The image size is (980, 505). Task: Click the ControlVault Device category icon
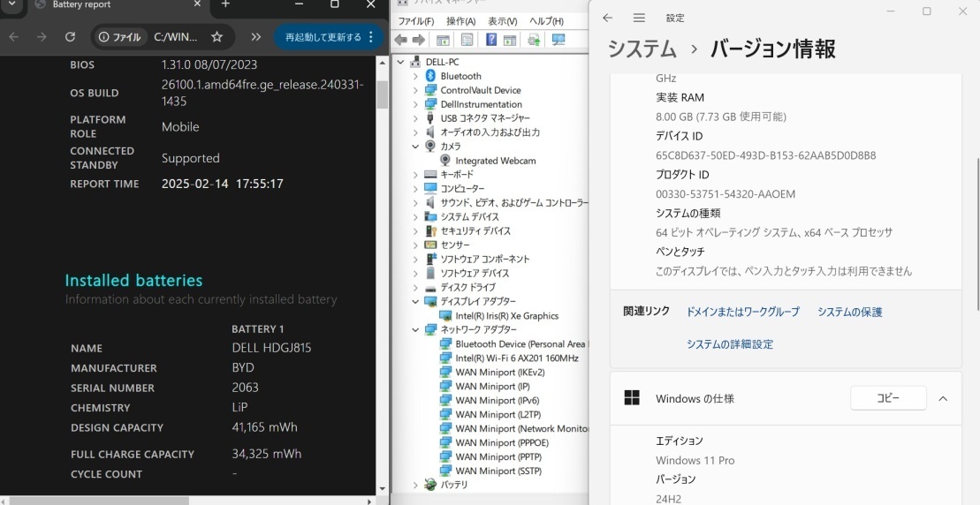pyautogui.click(x=430, y=90)
